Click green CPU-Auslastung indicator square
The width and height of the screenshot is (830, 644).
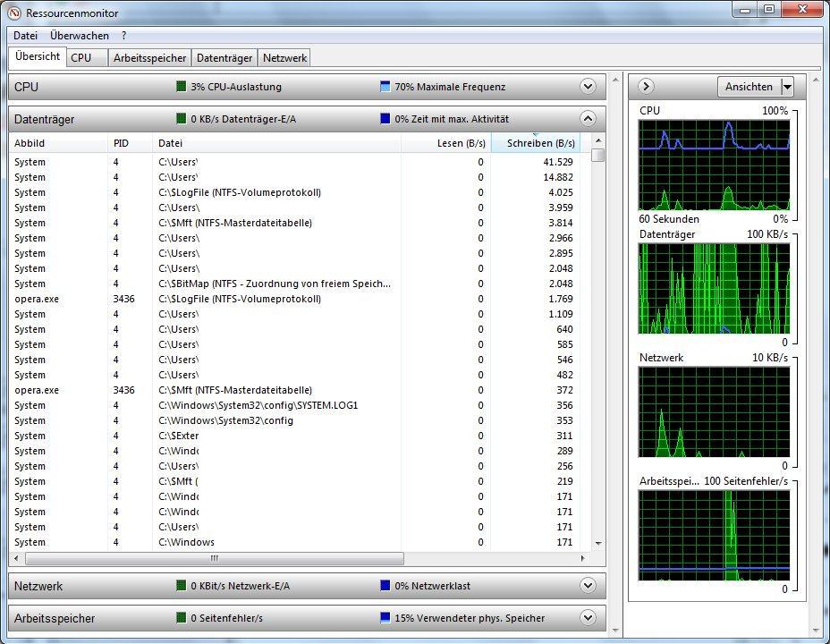click(x=181, y=86)
